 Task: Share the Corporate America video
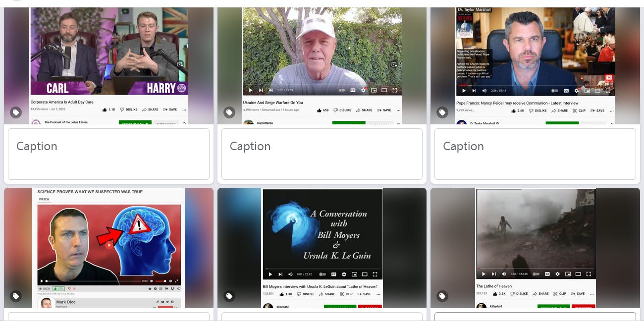point(150,109)
